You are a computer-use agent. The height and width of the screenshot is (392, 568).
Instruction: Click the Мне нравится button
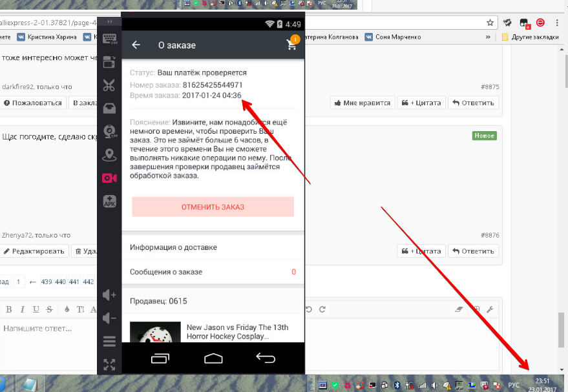(363, 103)
